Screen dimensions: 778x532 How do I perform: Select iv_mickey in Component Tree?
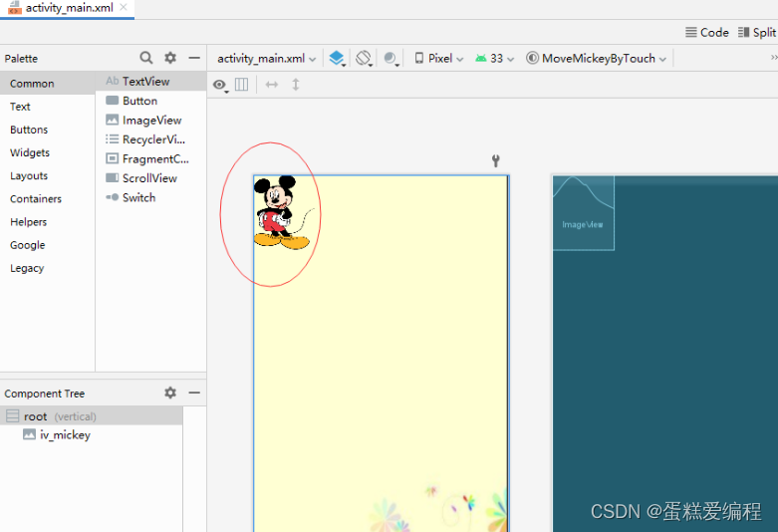[92, 434]
